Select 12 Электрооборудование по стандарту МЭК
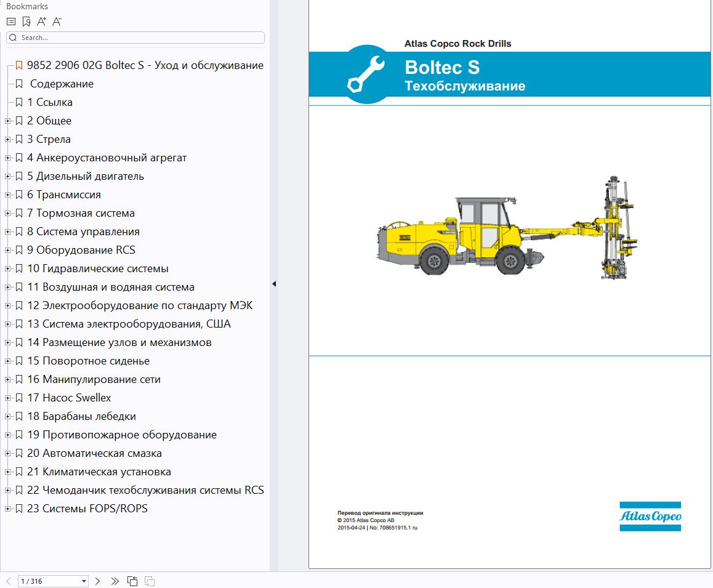The width and height of the screenshot is (713, 588). pyautogui.click(x=140, y=305)
